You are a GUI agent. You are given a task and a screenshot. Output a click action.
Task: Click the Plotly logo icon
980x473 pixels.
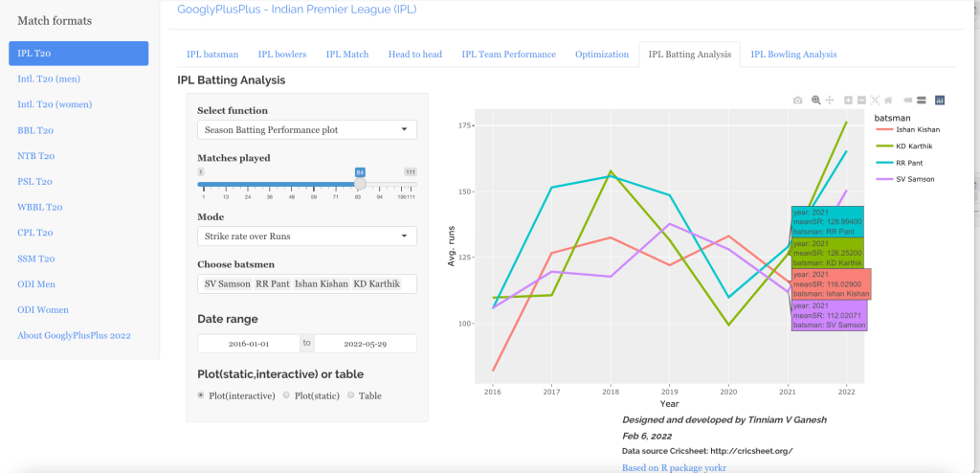[x=940, y=101]
